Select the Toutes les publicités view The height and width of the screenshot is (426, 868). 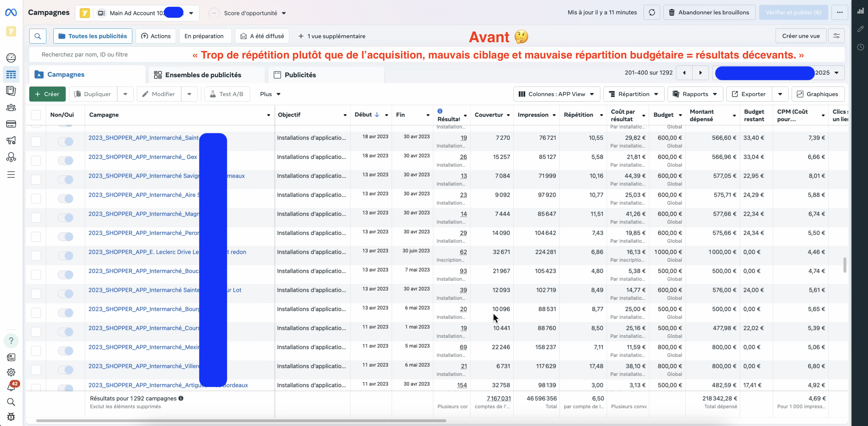click(x=93, y=36)
